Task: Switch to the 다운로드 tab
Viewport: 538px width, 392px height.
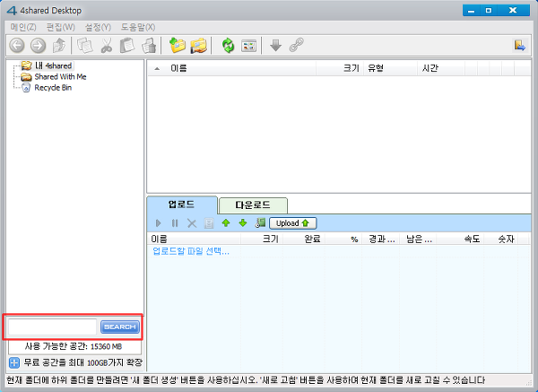Action: click(253, 205)
